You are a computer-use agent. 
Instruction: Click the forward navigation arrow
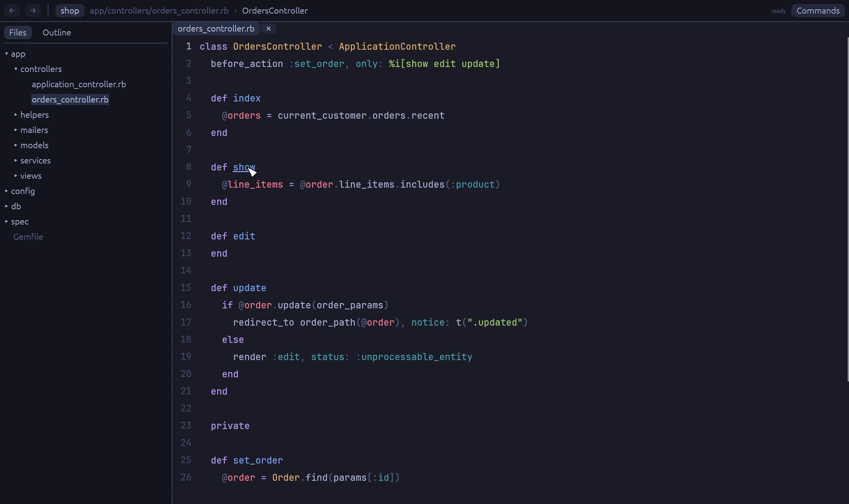pos(33,11)
